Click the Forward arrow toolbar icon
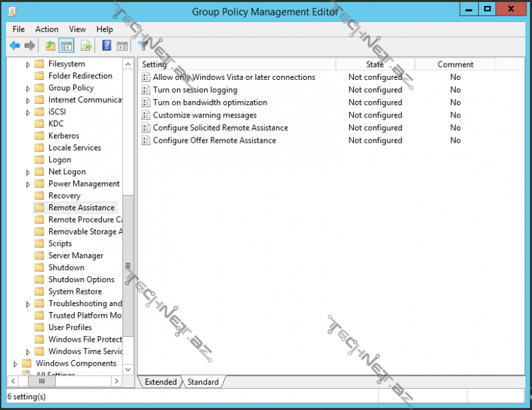 tap(29, 46)
